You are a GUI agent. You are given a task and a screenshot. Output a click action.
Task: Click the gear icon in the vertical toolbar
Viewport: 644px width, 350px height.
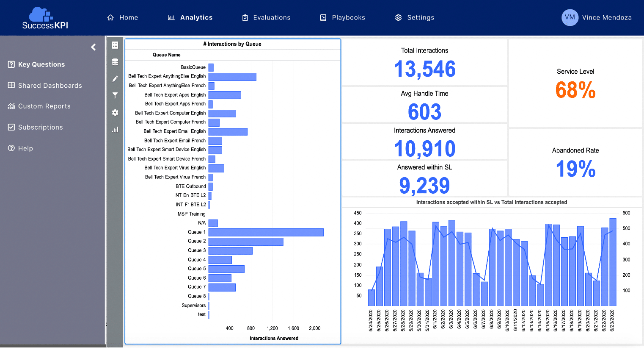pos(115,113)
